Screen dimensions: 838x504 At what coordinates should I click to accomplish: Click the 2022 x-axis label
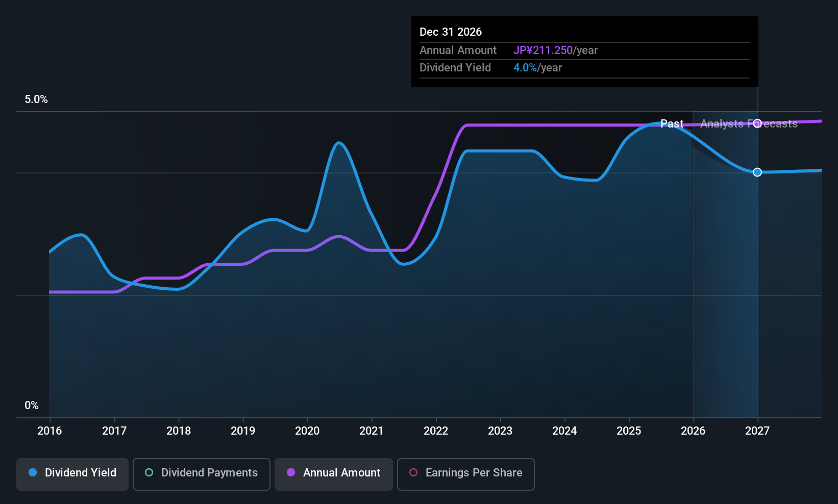436,431
